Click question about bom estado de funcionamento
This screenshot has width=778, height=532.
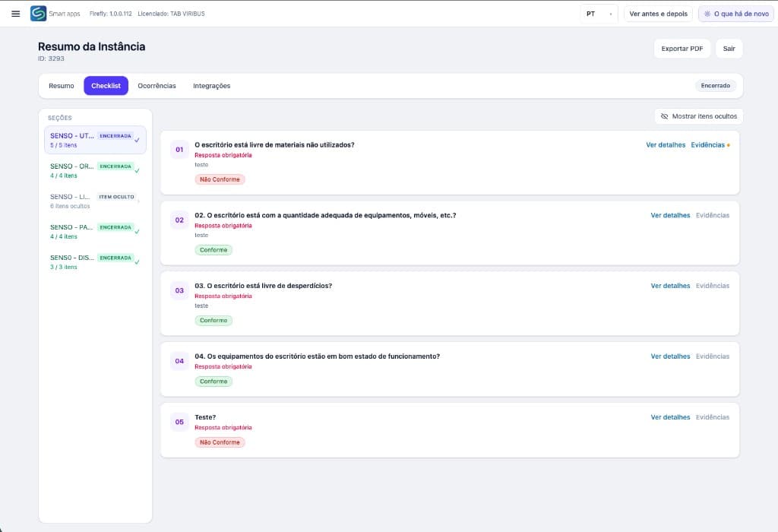click(317, 356)
